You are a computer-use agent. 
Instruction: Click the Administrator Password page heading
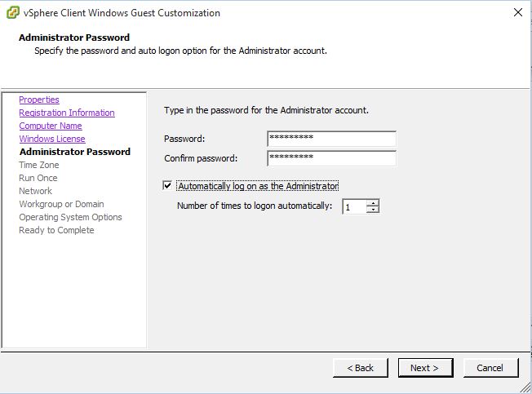(74, 38)
